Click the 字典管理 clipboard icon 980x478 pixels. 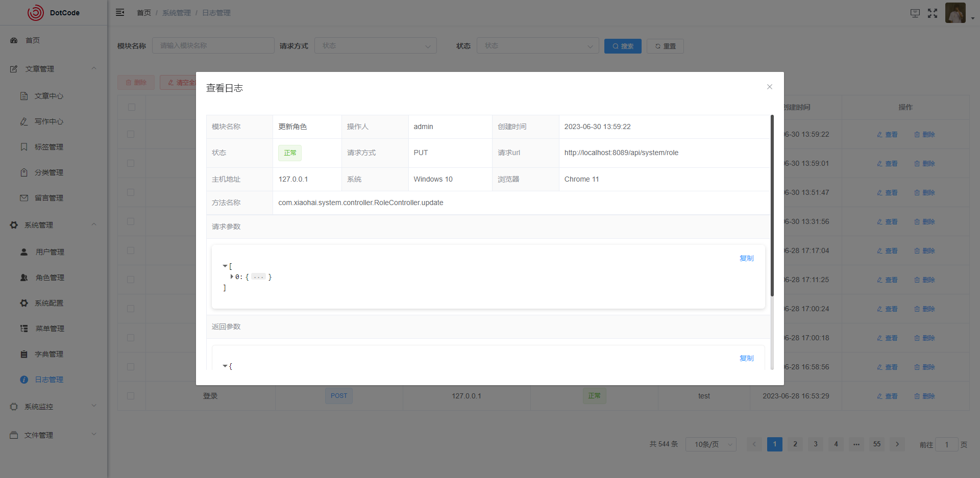click(x=24, y=354)
